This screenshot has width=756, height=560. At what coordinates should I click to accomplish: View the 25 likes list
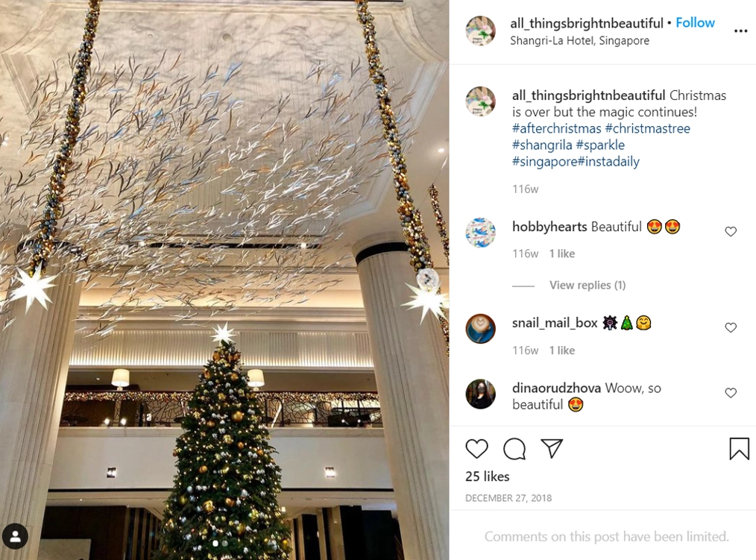pyautogui.click(x=487, y=476)
